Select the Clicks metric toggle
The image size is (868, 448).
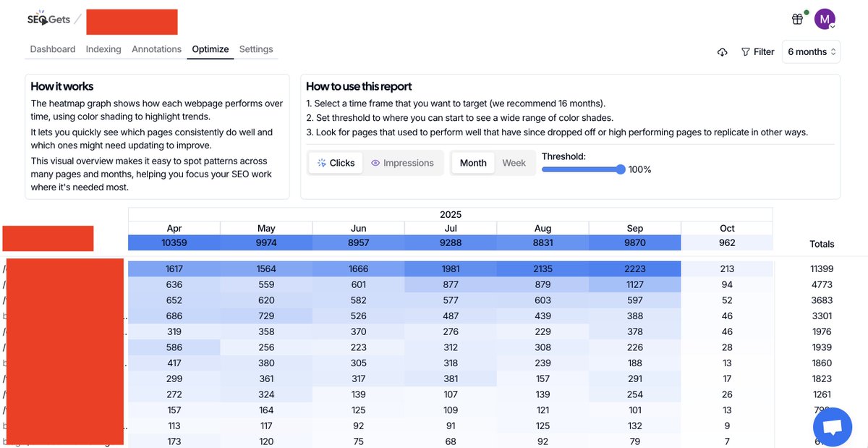336,163
